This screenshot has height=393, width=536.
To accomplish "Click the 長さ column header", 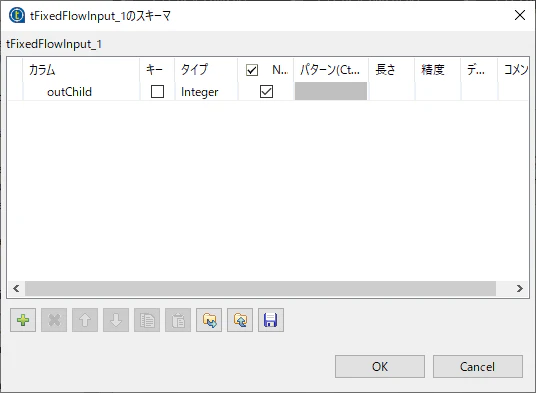I will tap(392, 70).
